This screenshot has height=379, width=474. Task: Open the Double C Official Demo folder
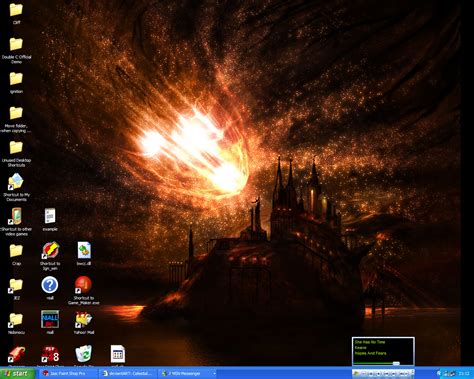16,44
